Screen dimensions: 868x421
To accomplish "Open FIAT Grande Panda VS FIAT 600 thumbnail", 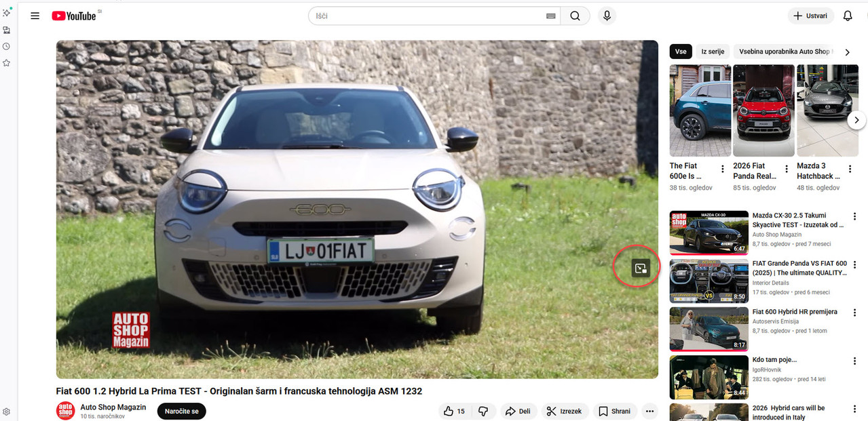I will pos(709,281).
